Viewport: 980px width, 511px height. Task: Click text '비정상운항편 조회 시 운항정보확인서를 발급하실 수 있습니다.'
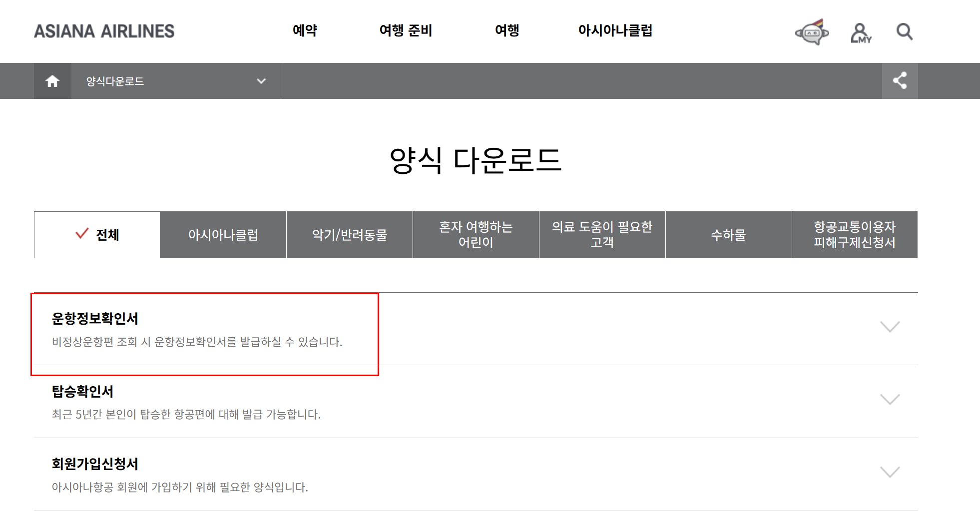click(197, 342)
